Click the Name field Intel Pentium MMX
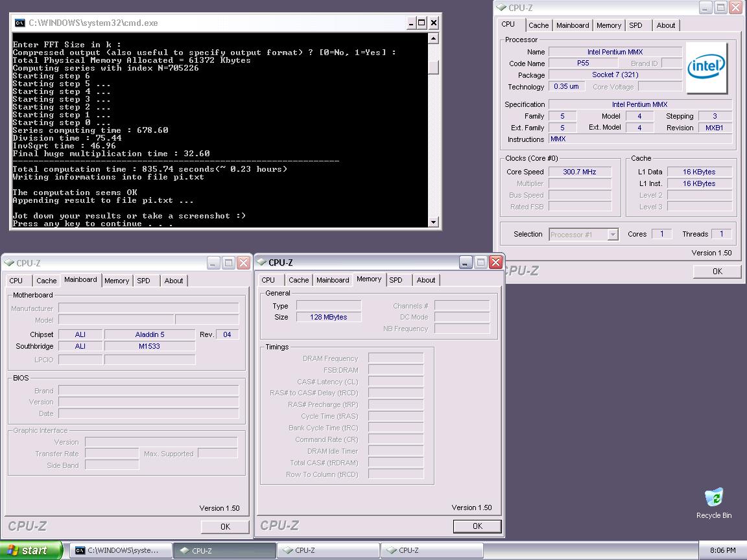 pos(615,52)
